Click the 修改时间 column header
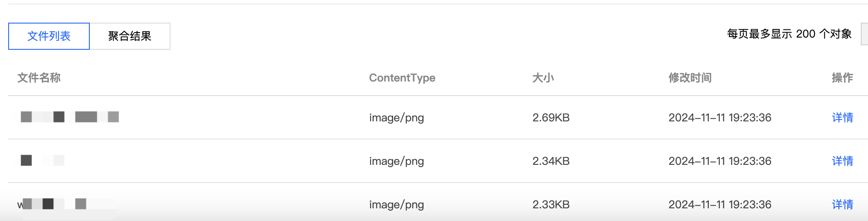Image resolution: width=868 pixels, height=221 pixels. click(x=690, y=78)
